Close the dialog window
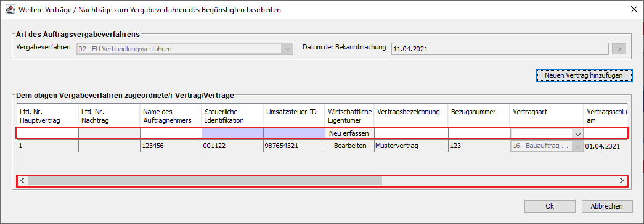 [634, 10]
